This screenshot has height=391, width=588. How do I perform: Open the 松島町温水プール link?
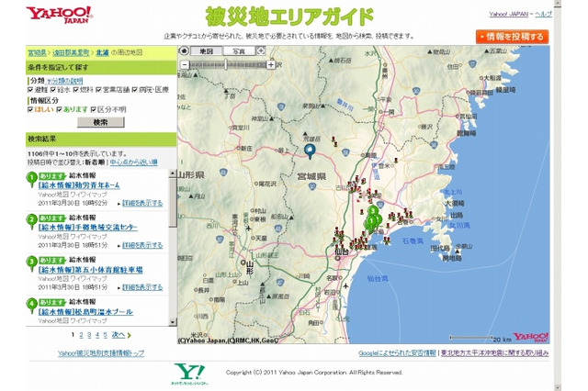(x=85, y=311)
